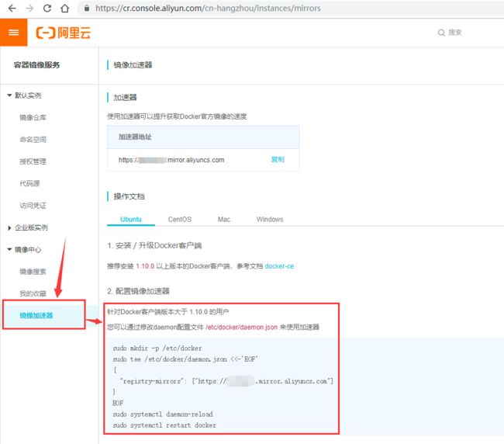This screenshot has width=504, height=444.
Task: Click 'sudo systemctl restart docker' line
Action: pyautogui.click(x=164, y=425)
